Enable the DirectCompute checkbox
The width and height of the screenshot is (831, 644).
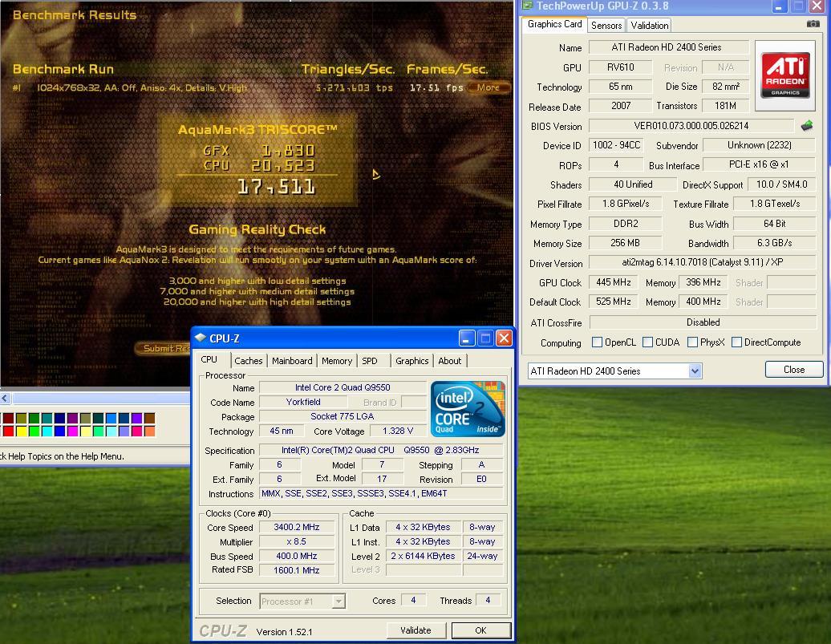point(736,342)
